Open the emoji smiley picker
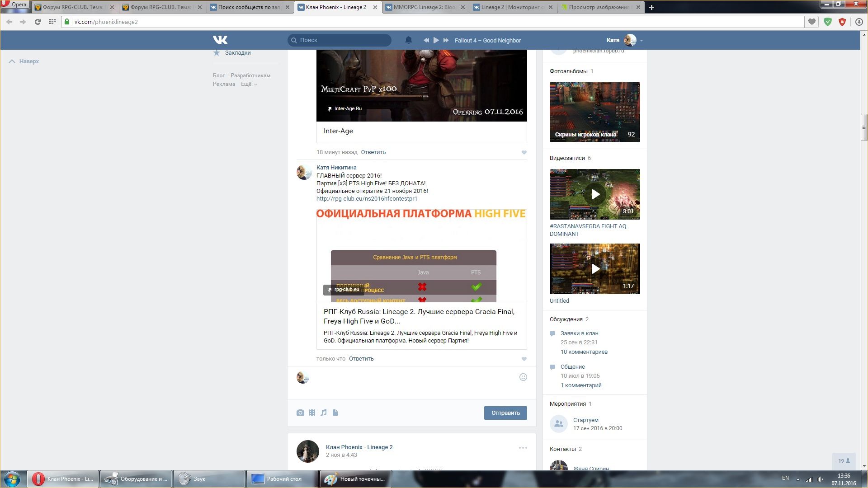The width and height of the screenshot is (868, 488). [x=523, y=377]
